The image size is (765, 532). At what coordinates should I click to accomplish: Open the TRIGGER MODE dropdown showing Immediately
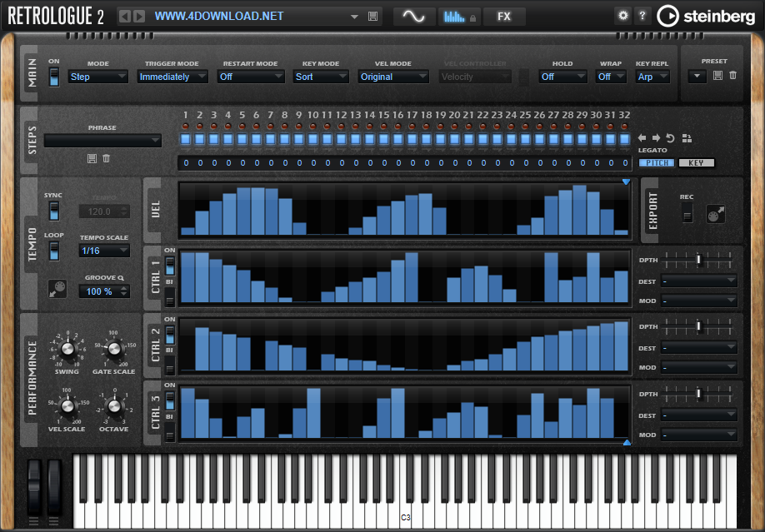pos(172,77)
